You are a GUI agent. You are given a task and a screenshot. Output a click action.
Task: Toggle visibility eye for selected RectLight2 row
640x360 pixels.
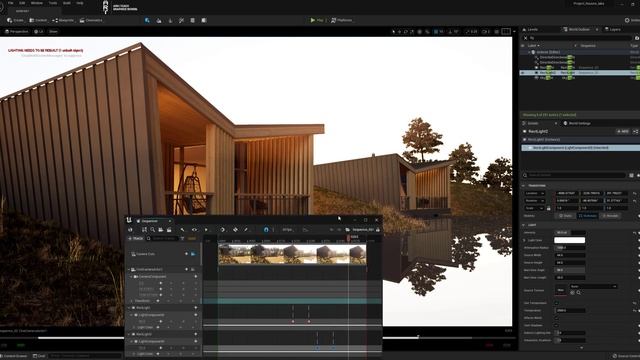[x=523, y=73]
